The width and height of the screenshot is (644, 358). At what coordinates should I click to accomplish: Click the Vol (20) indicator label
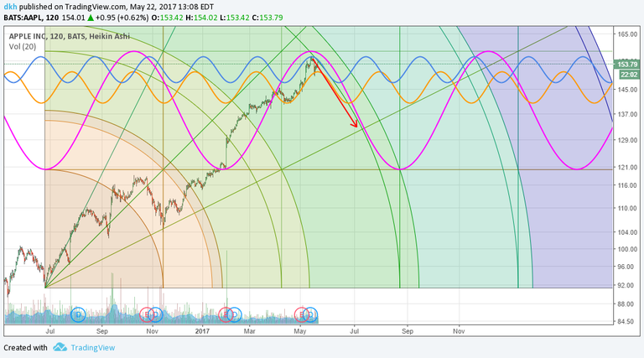[x=23, y=47]
